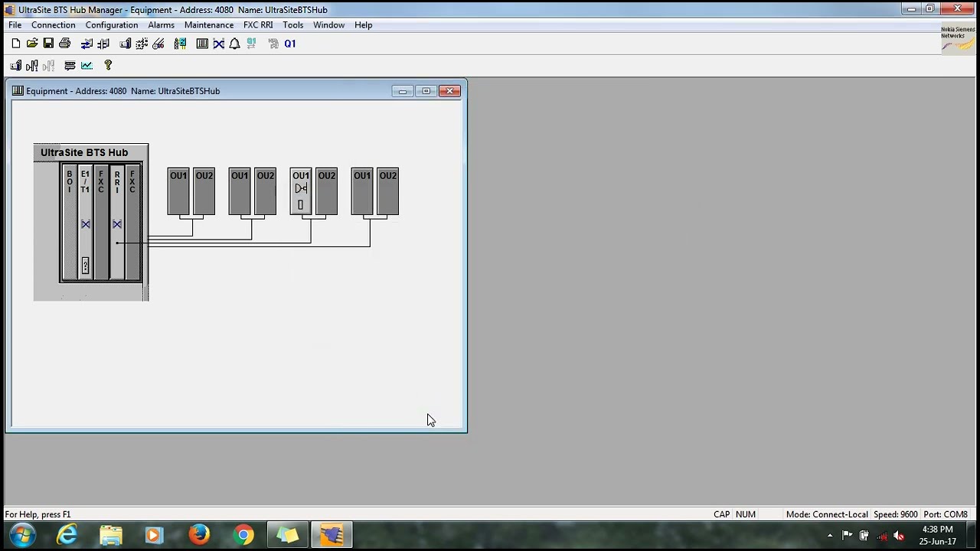Open the performance line-chart icon
Image resolution: width=980 pixels, height=551 pixels.
[x=87, y=66]
